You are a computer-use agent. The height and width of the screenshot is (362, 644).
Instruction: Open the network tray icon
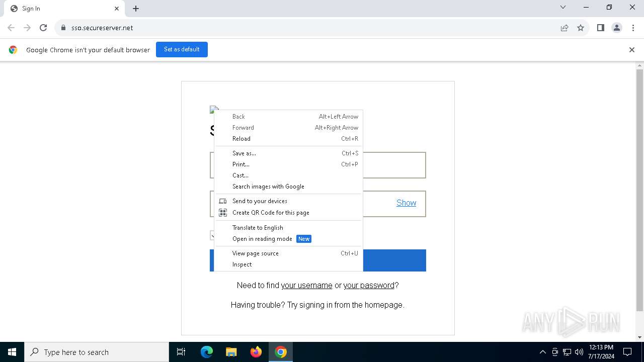[567, 352]
